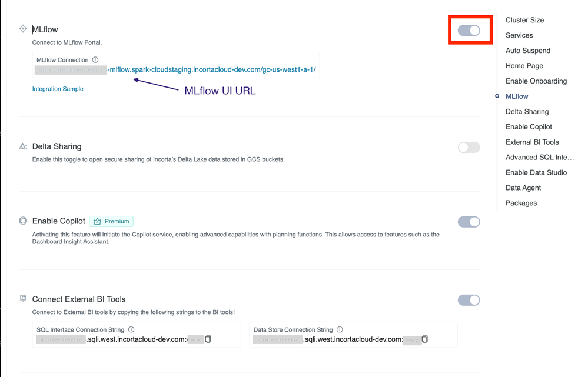Click the Premium badge beside Enable Copilot

[111, 221]
